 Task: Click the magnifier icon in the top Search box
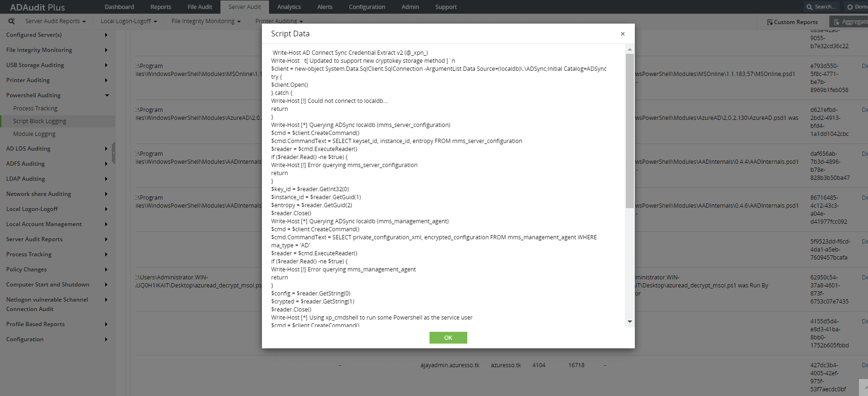click(x=809, y=7)
